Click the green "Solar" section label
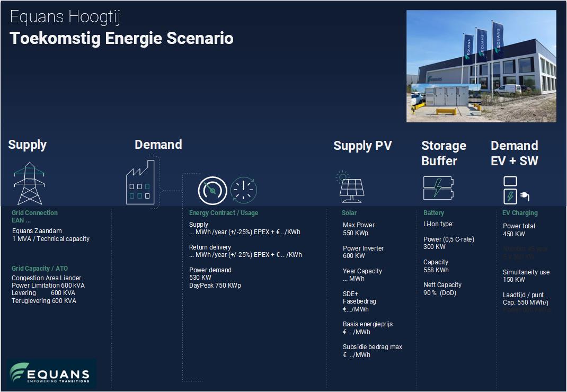The image size is (567, 392). [349, 213]
